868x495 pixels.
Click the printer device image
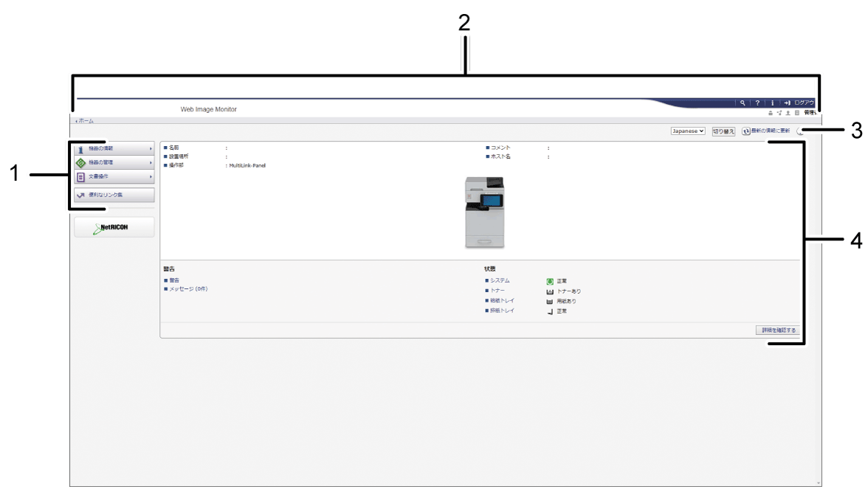tap(485, 212)
